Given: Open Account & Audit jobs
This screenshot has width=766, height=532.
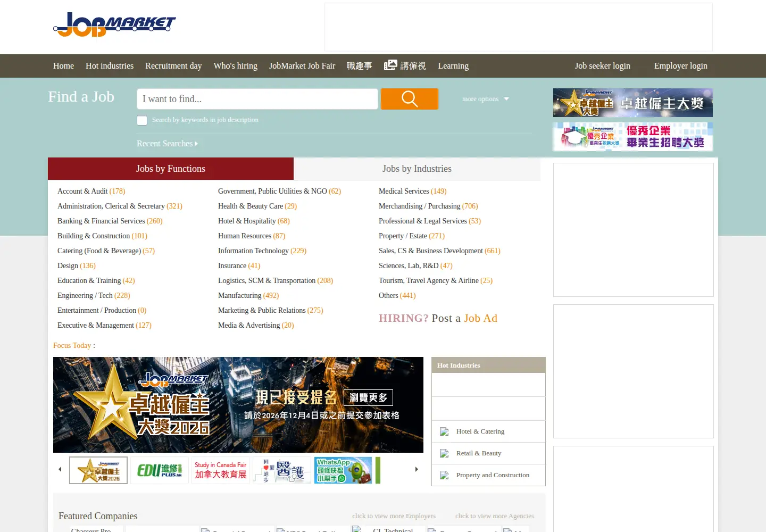Looking at the screenshot, I should click(x=91, y=191).
